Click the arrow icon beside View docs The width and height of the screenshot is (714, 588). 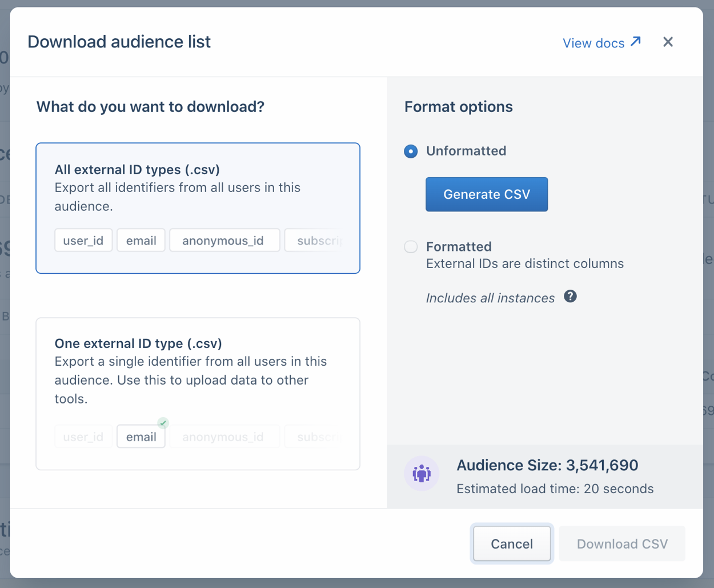[636, 42]
